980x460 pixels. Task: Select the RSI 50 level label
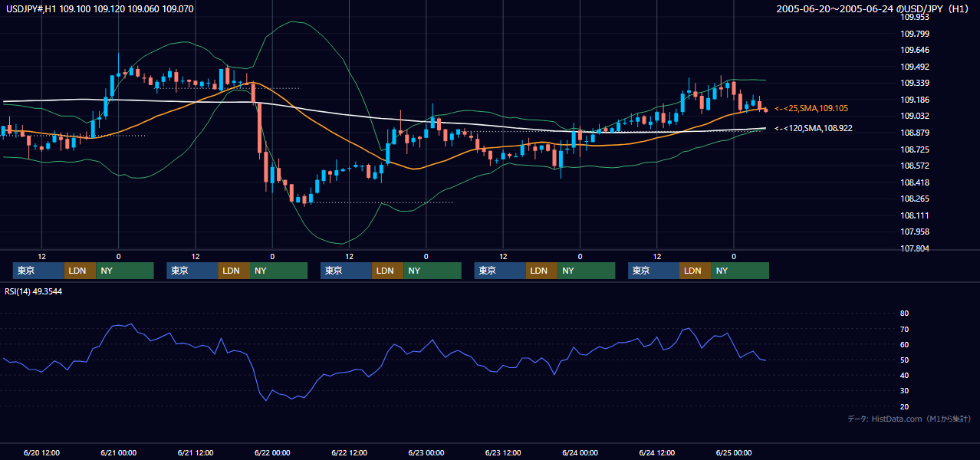click(x=904, y=360)
